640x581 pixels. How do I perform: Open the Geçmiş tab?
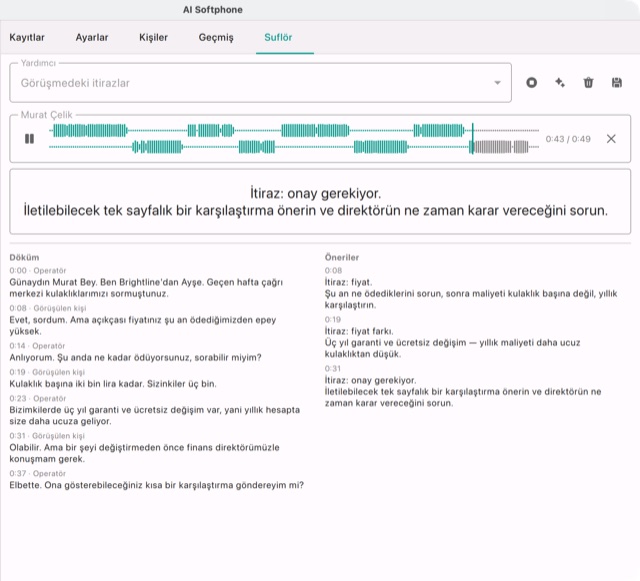point(216,37)
